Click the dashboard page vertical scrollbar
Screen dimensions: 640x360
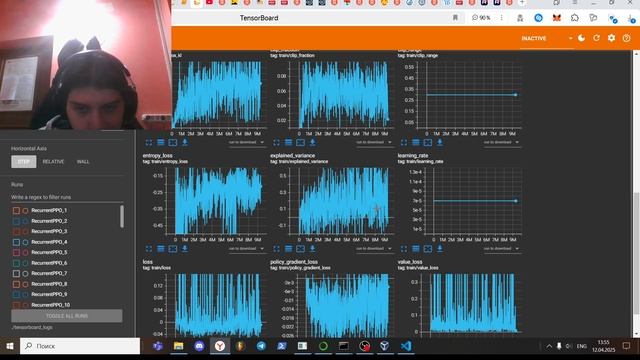point(636,253)
